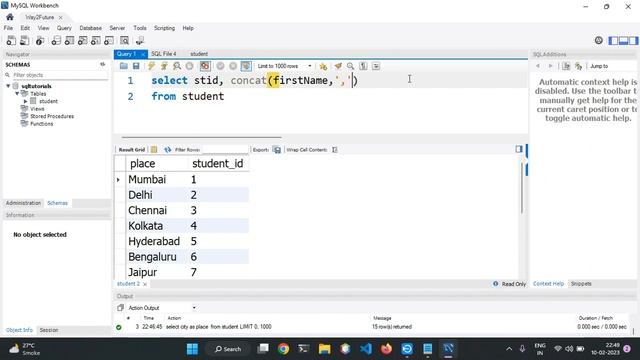Screen dimensions: 640x360
Task: Execute statement under cursor with lightning-cursor icon
Action: [x=164, y=66]
